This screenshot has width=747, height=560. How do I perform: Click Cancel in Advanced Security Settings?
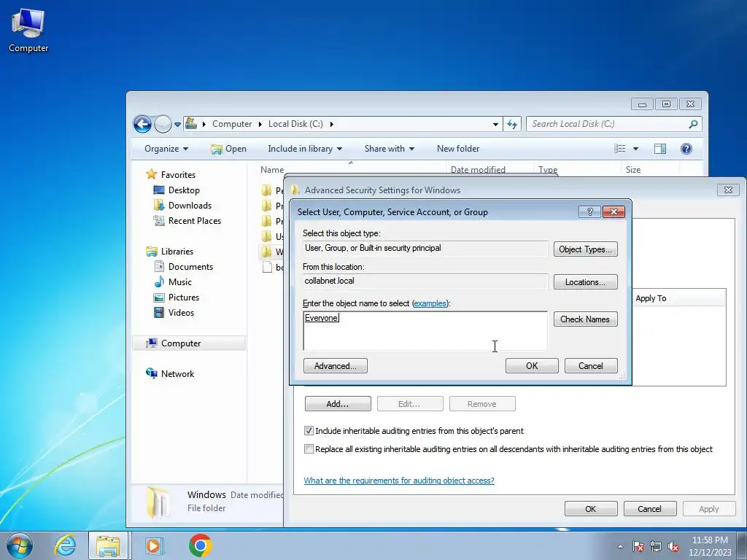pos(649,508)
